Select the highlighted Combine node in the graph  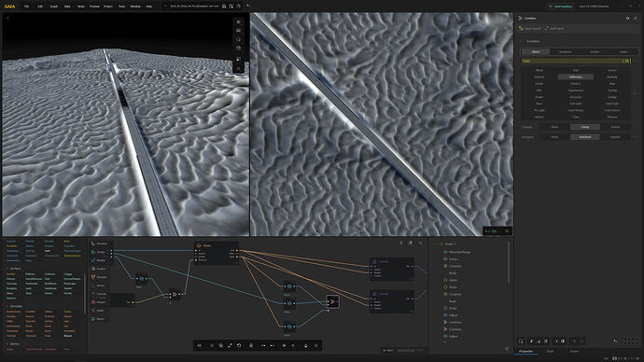point(332,302)
